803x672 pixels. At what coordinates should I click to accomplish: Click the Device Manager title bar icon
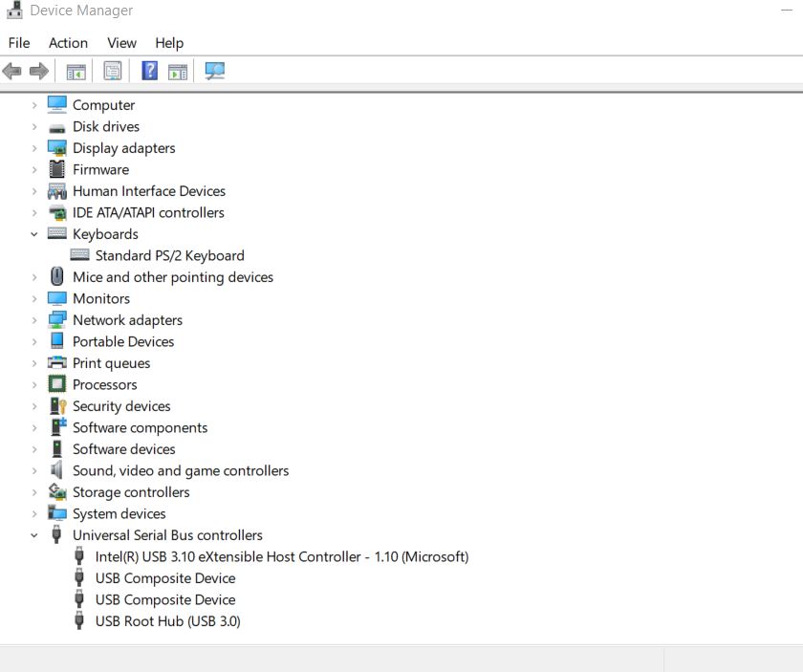(x=14, y=10)
